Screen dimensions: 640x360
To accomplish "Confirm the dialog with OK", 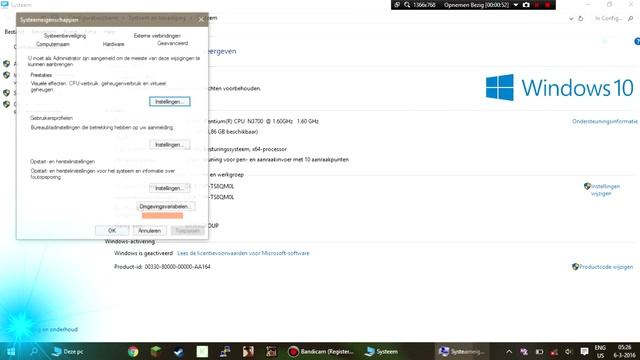I will coord(112,231).
